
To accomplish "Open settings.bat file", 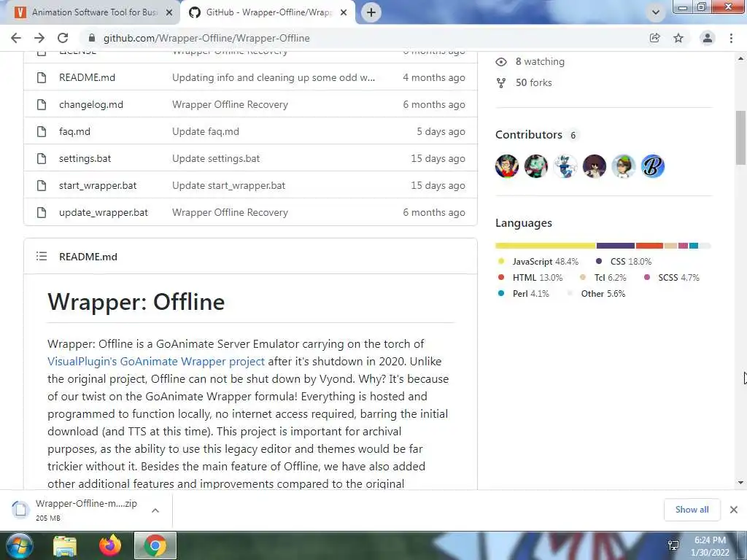I will pyautogui.click(x=85, y=158).
